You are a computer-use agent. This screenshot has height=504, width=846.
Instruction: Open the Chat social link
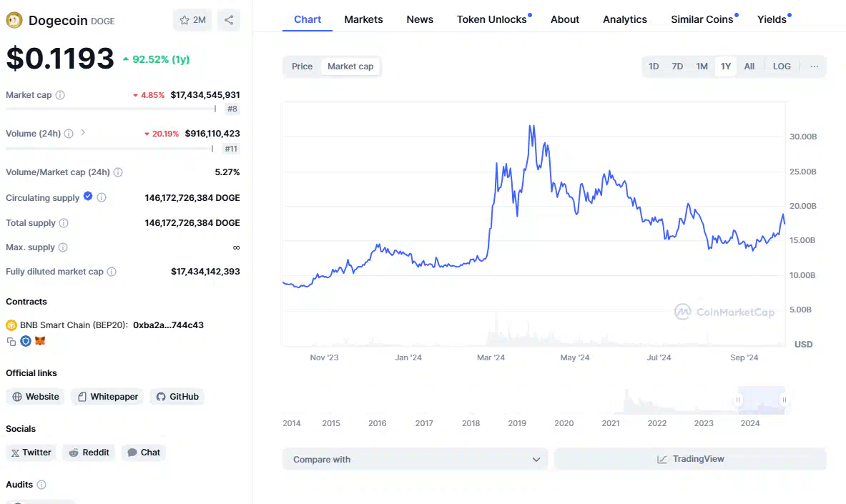(144, 453)
